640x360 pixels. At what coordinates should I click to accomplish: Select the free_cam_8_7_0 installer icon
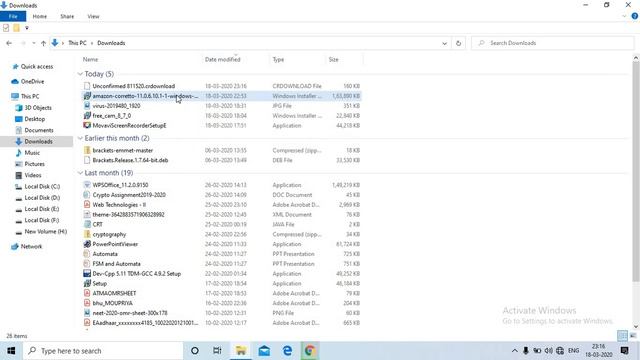coord(87,116)
